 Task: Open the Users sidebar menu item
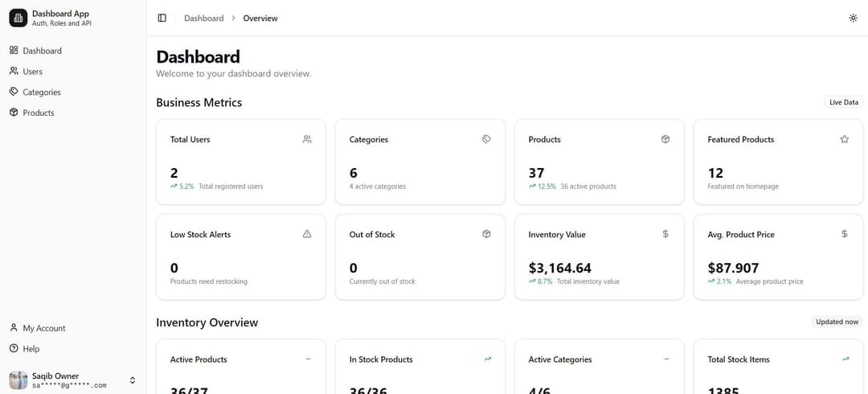[x=73, y=72]
